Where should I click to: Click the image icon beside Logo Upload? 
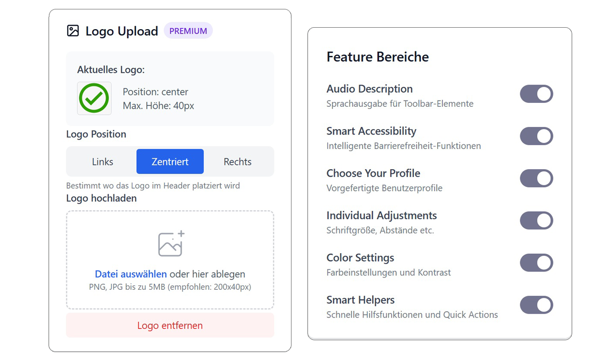coord(73,31)
